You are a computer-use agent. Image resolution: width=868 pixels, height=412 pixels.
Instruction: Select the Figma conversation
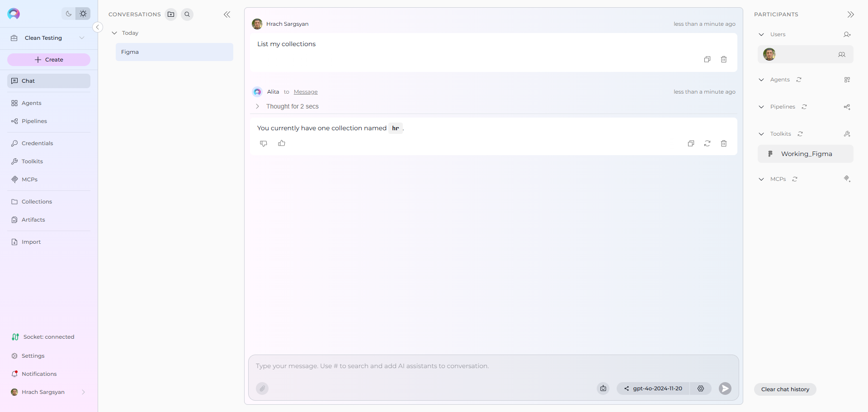tap(175, 52)
